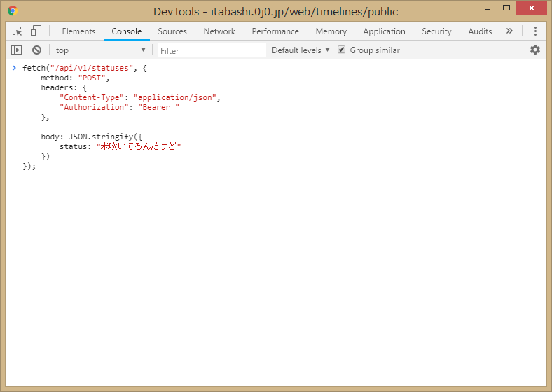Click the console Filter input field

212,50
